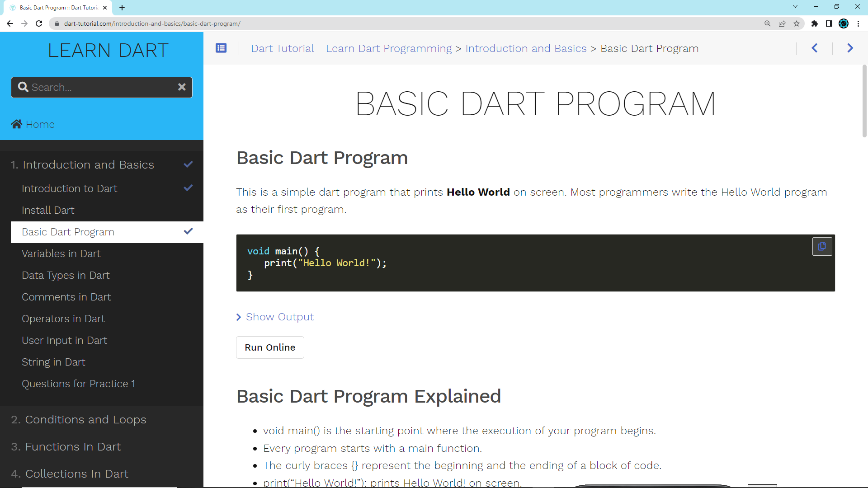Image resolution: width=868 pixels, height=488 pixels.
Task: Open Comments in Dart lesson
Action: click(x=66, y=297)
